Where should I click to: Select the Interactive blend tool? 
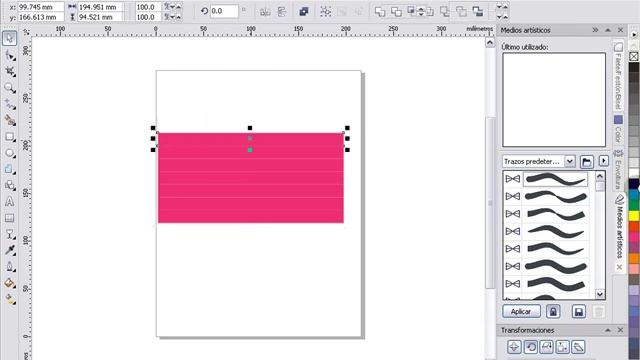(x=9, y=234)
